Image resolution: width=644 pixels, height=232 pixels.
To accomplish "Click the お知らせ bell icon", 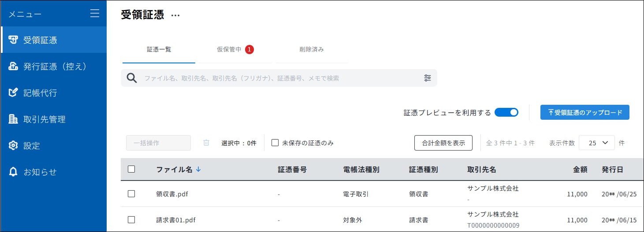I will tap(14, 172).
